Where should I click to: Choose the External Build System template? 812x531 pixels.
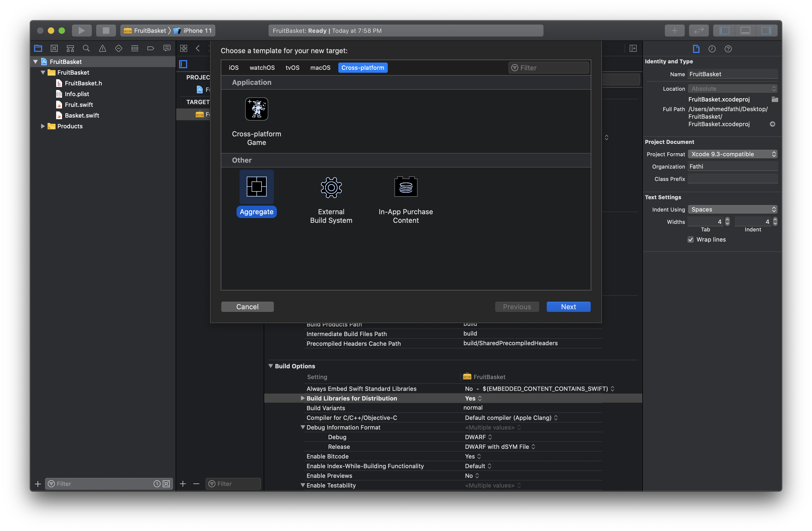[331, 200]
